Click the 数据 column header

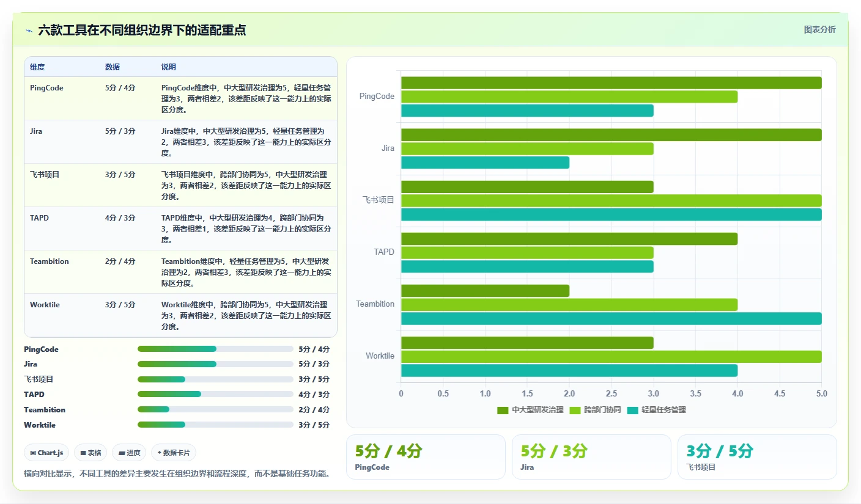pos(113,67)
